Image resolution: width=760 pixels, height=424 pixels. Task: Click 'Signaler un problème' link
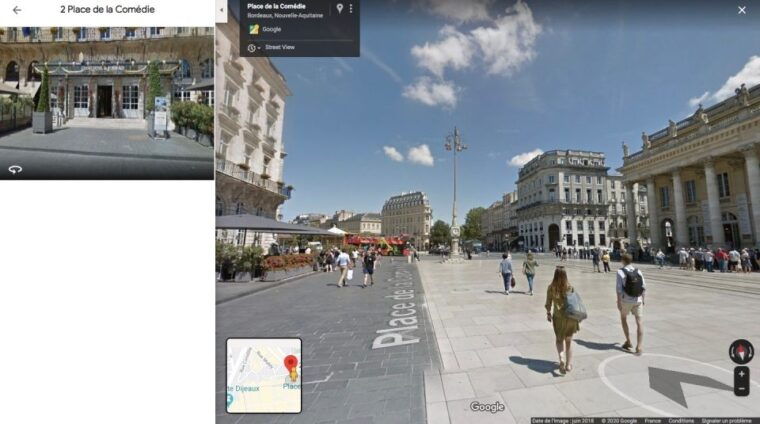click(x=727, y=420)
